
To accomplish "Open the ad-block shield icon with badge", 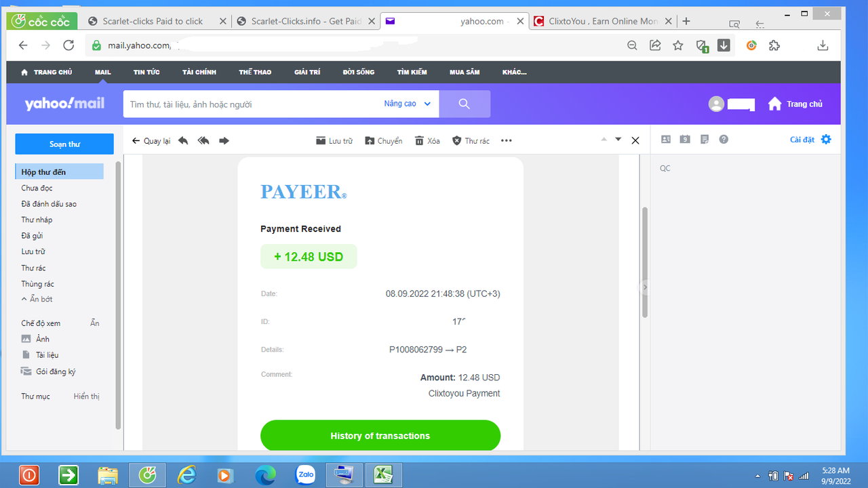I will 702,46.
